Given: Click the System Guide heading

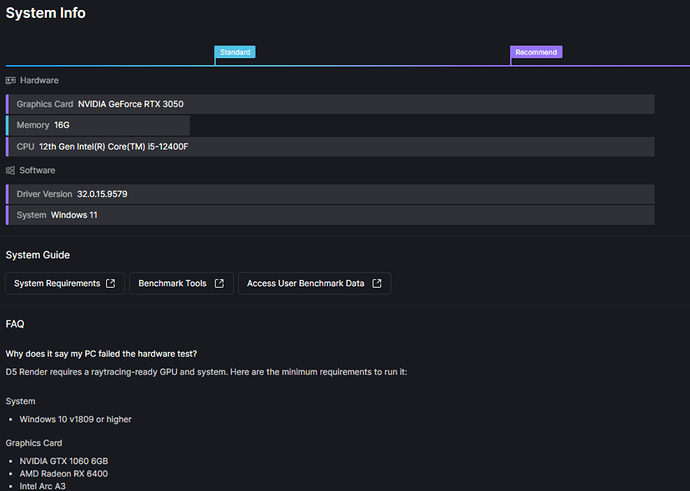Looking at the screenshot, I should (x=38, y=255).
